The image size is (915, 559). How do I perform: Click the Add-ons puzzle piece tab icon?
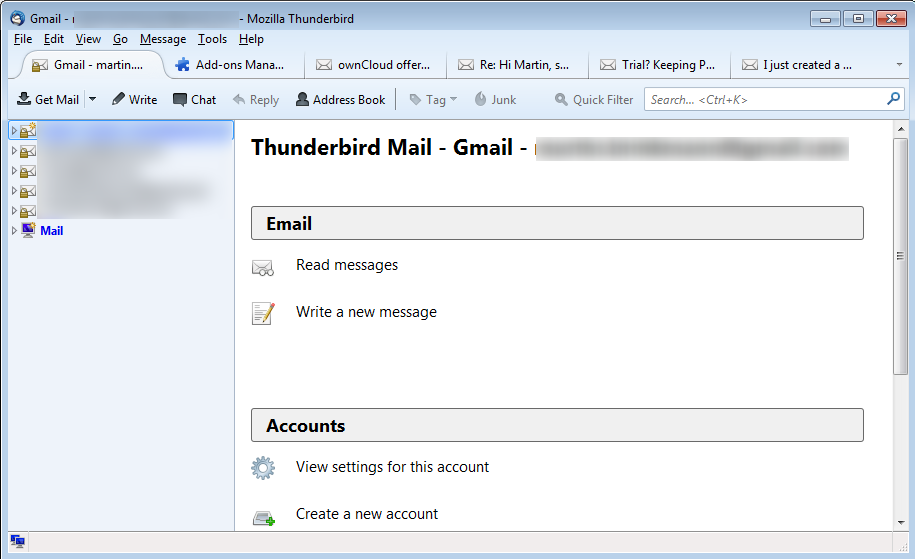[183, 65]
